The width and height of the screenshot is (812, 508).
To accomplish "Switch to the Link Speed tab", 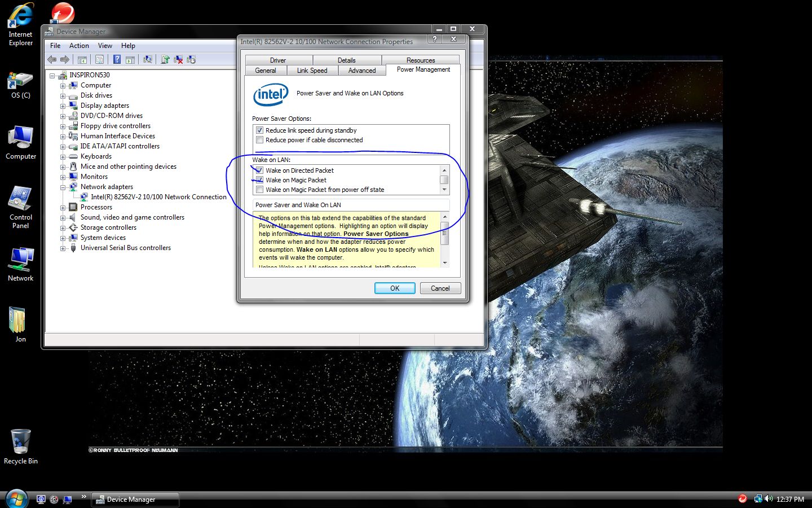I will click(312, 71).
